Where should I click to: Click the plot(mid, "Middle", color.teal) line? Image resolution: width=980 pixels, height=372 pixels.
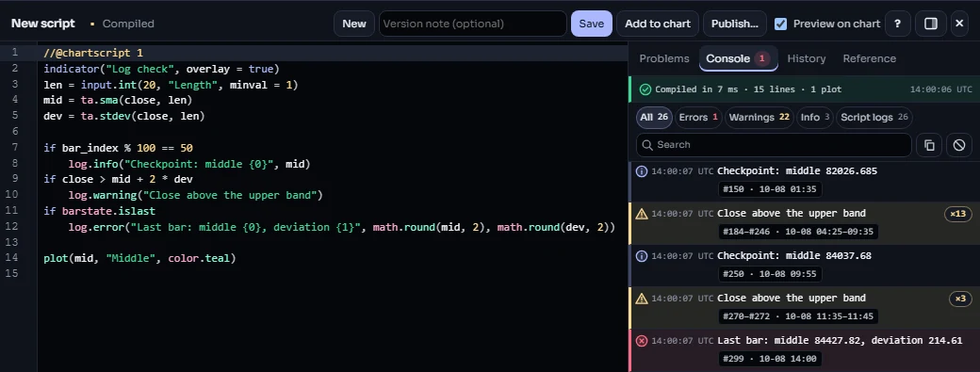pyautogui.click(x=140, y=258)
